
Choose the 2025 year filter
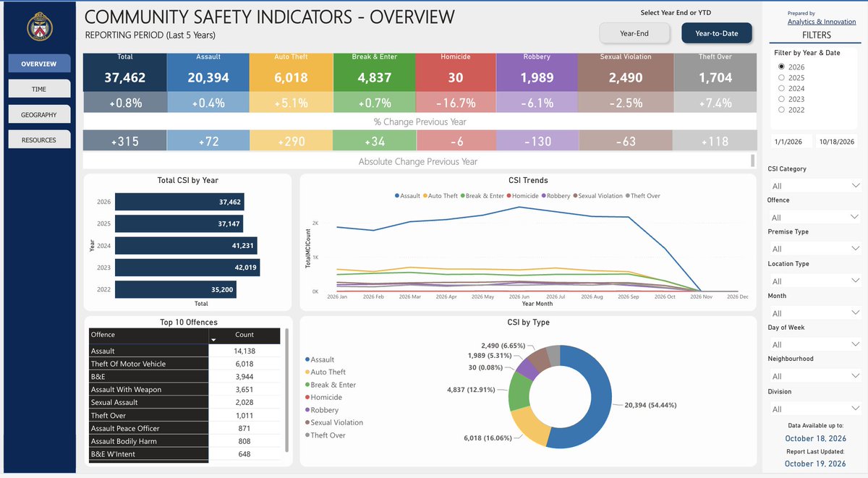(781, 77)
